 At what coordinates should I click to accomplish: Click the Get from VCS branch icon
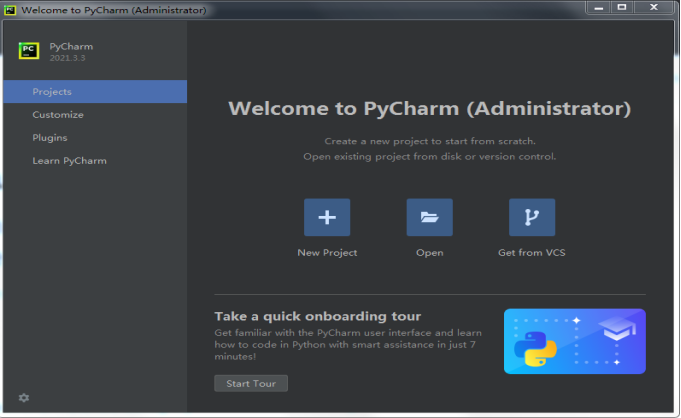[x=532, y=217]
